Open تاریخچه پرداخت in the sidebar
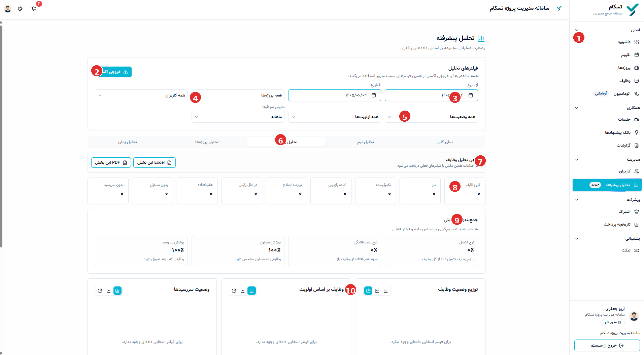 (621, 224)
